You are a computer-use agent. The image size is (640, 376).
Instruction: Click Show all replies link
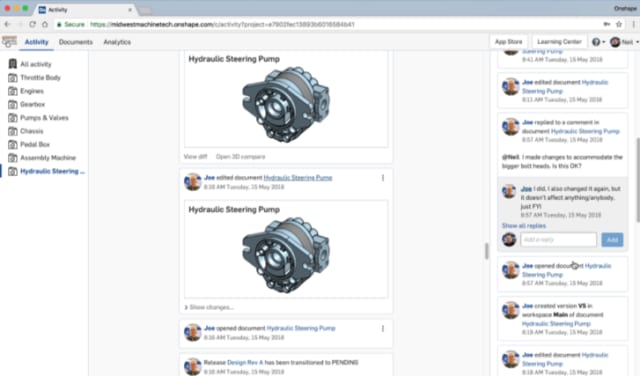[524, 226]
